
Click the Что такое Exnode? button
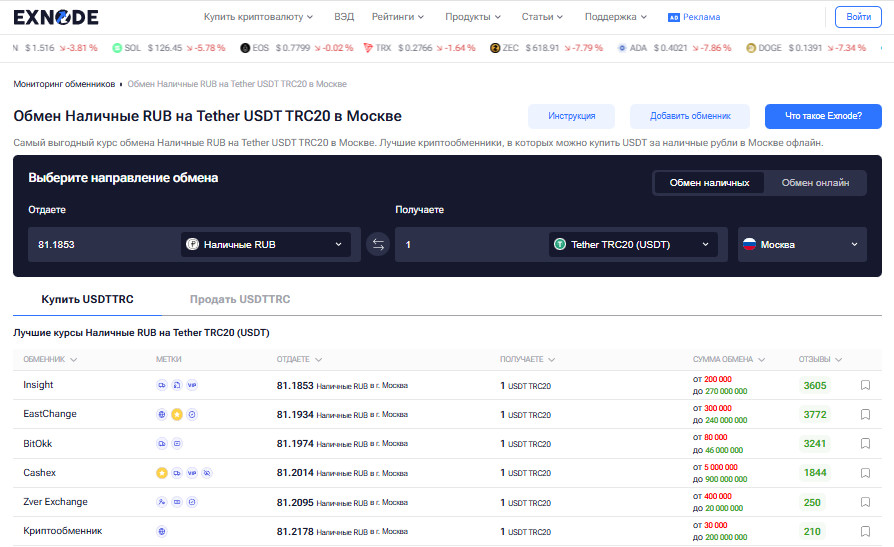pos(823,116)
